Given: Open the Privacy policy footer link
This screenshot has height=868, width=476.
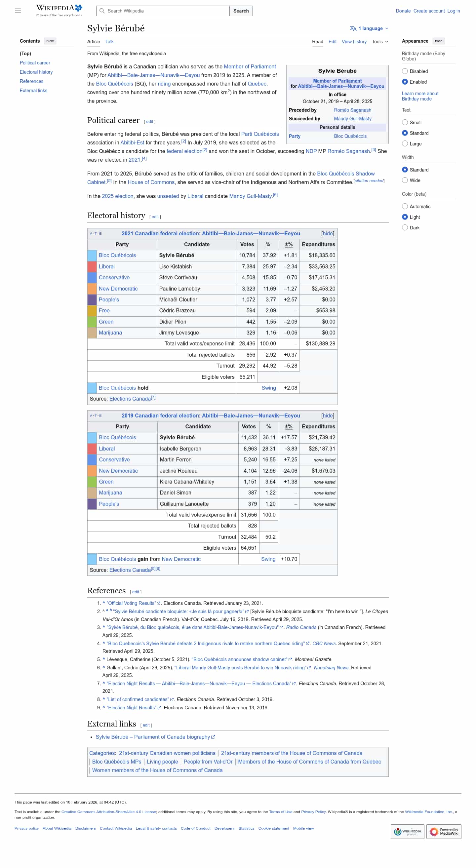Looking at the screenshot, I should point(27,828).
